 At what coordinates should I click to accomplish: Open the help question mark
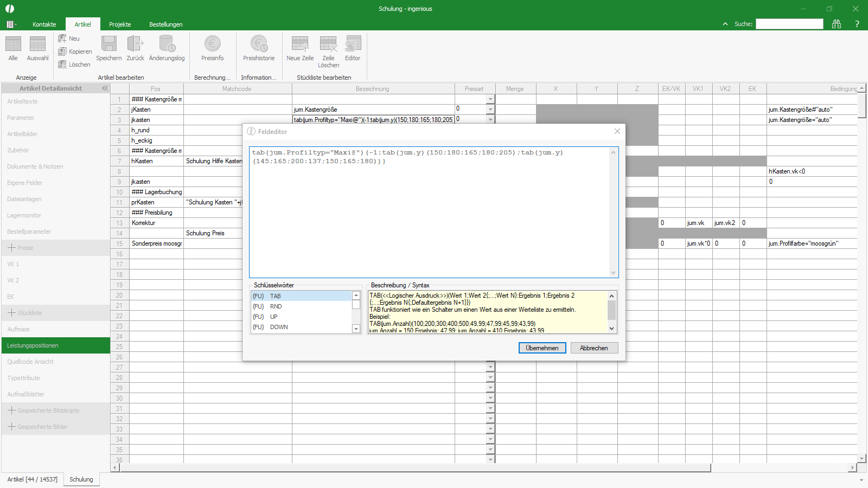tap(857, 24)
